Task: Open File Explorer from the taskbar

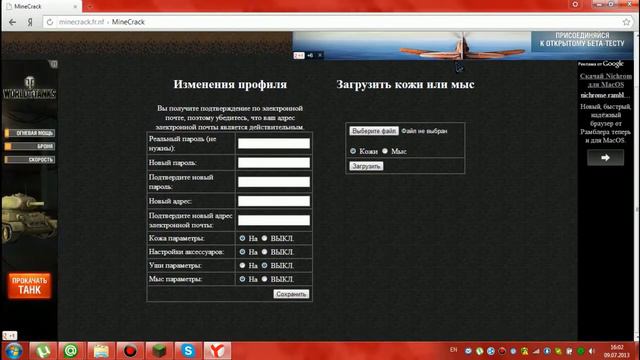Action: coord(100,351)
